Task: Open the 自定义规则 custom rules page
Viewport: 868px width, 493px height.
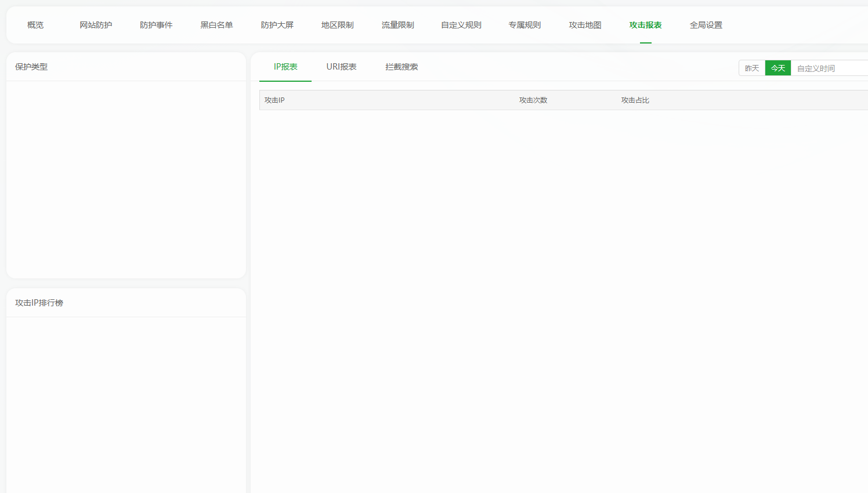Action: tap(460, 25)
